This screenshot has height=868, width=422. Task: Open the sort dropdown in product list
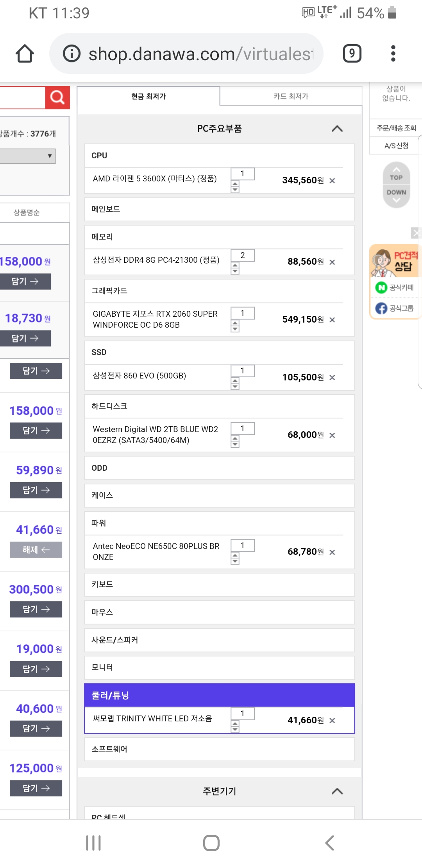[x=28, y=156]
